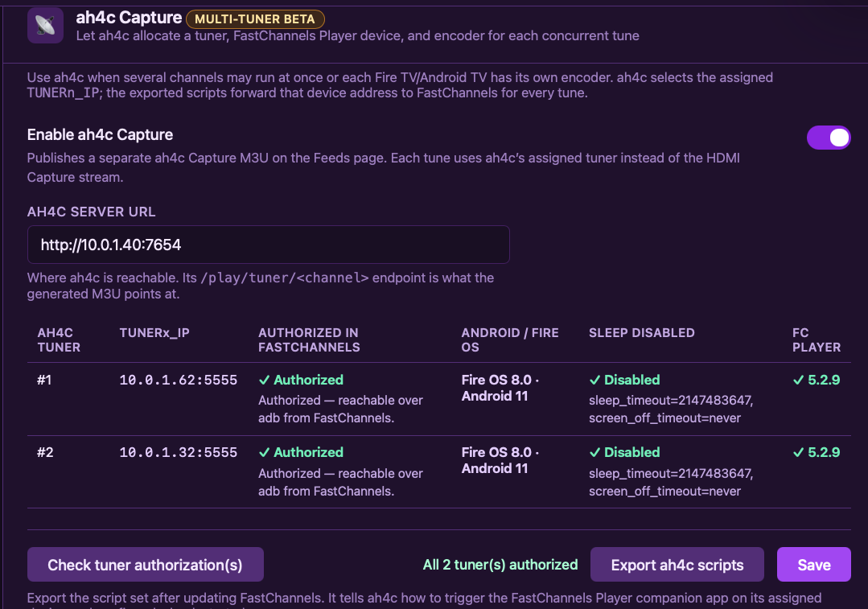Click the AH4C Server URL input field
Screen dimensions: 868x609
click(269, 245)
